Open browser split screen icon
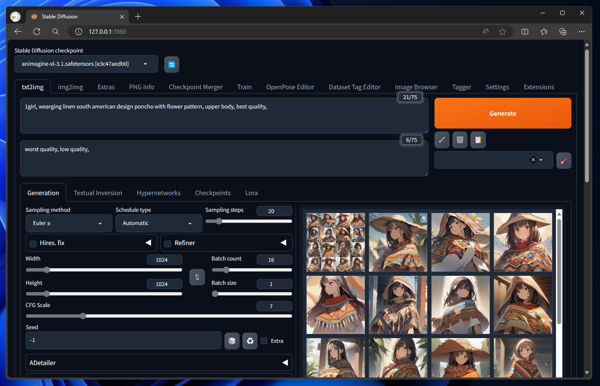Screen dimensions: 600x386 point(525,32)
